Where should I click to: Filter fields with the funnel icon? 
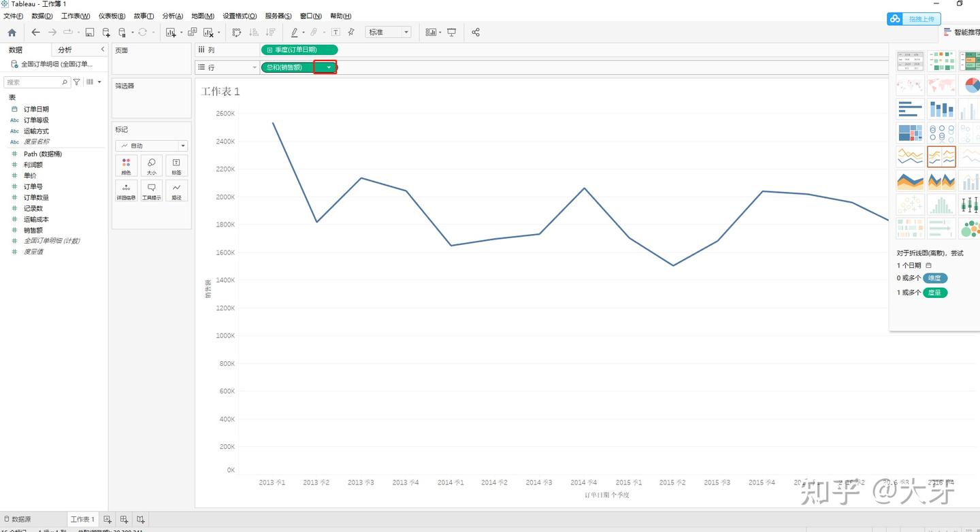click(x=77, y=82)
